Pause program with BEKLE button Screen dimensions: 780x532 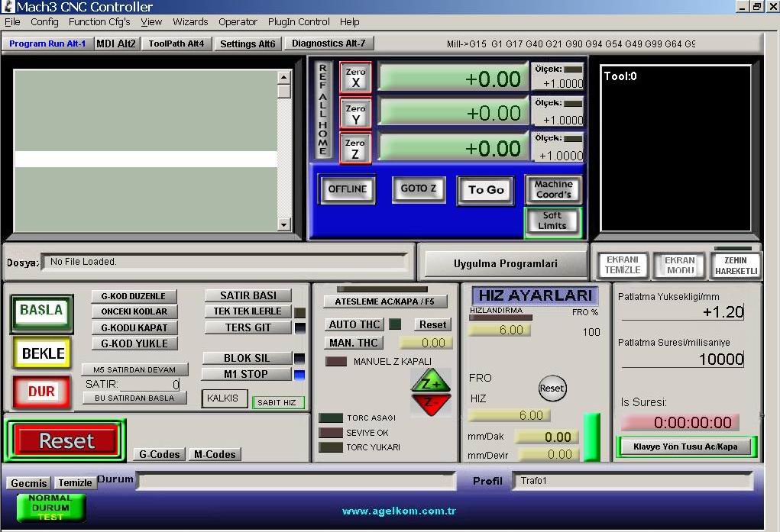(x=42, y=353)
